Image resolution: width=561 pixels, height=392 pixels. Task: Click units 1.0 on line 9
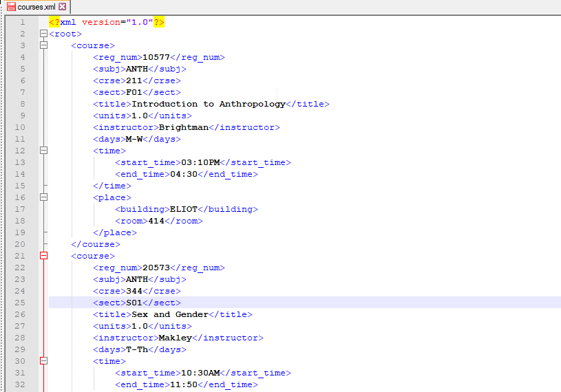coord(140,116)
